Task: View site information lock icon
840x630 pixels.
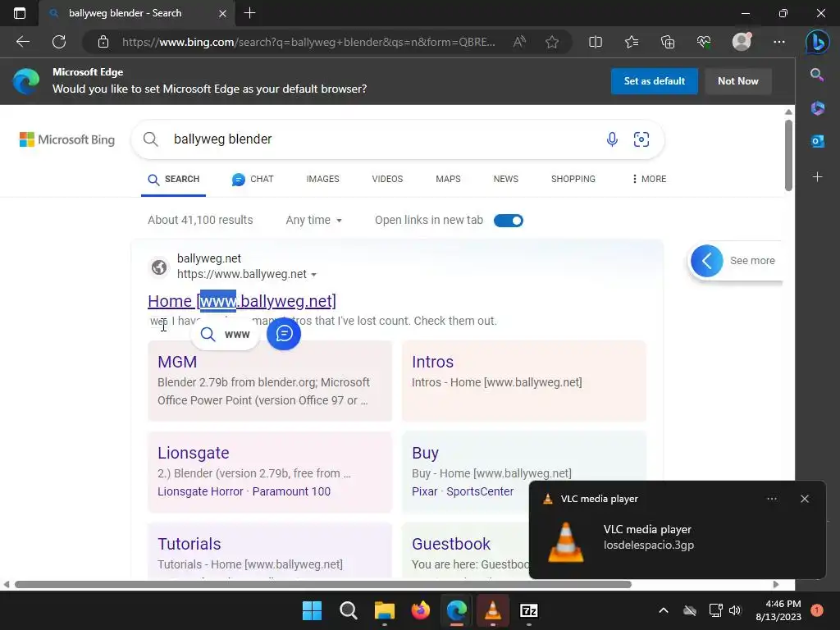Action: pyautogui.click(x=103, y=42)
